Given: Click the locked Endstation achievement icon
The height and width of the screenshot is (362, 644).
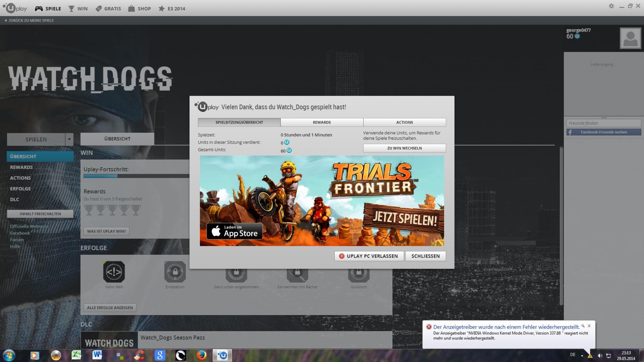Looking at the screenshot, I should click(x=175, y=272).
